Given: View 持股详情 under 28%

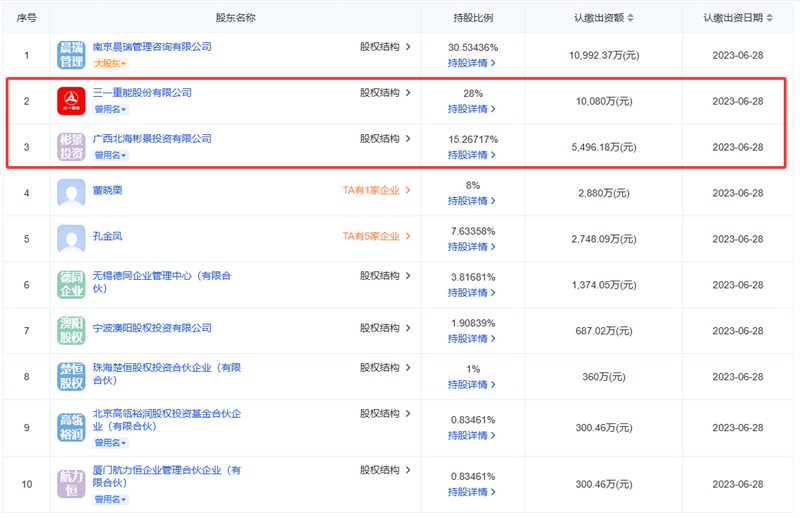Looking at the screenshot, I should (472, 109).
